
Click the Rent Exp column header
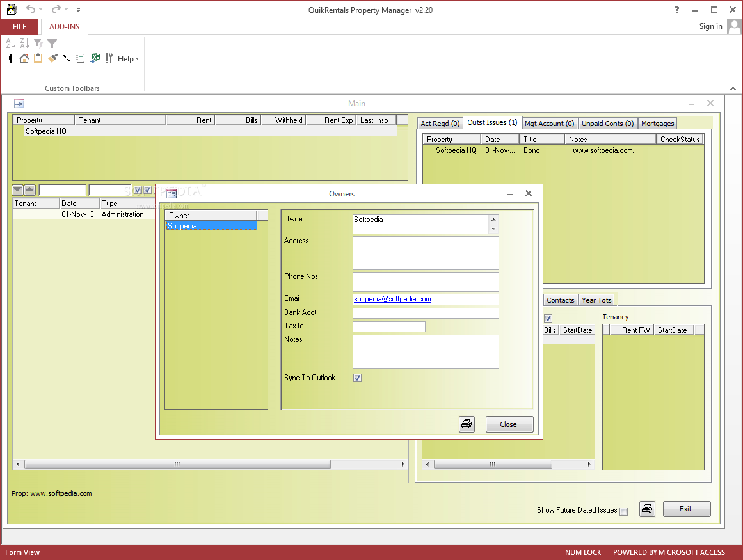pos(331,120)
